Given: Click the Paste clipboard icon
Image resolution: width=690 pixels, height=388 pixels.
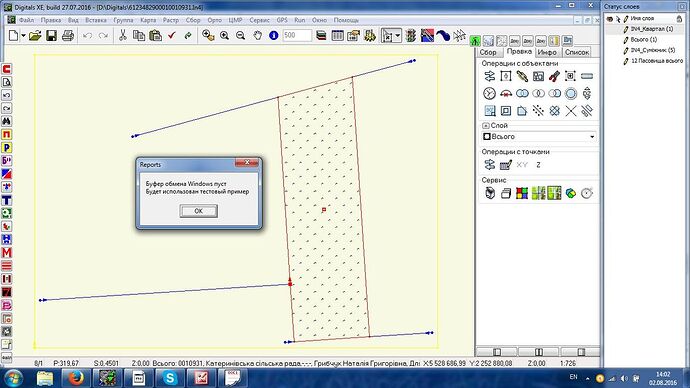Looking at the screenshot, I should (x=155, y=36).
